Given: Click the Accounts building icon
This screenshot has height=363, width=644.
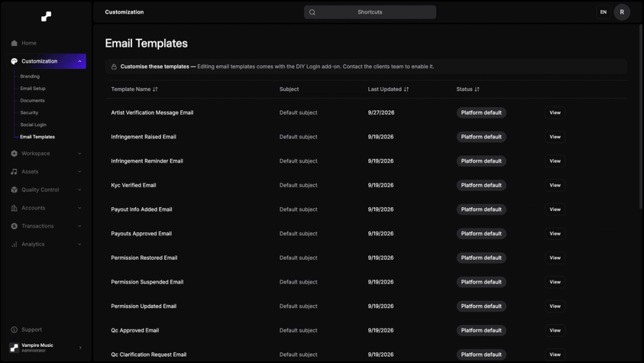Looking at the screenshot, I should pyautogui.click(x=14, y=208).
